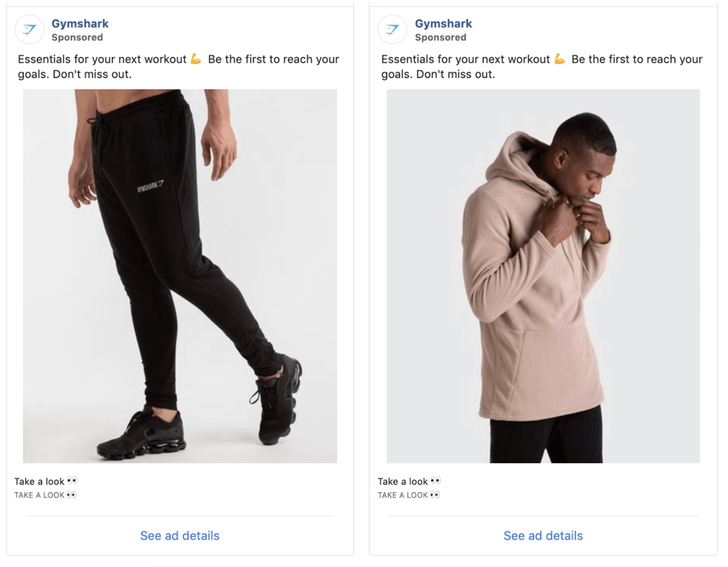
Task: Click the eyes emoji beside the joggers ad headline
Action: coord(72,481)
